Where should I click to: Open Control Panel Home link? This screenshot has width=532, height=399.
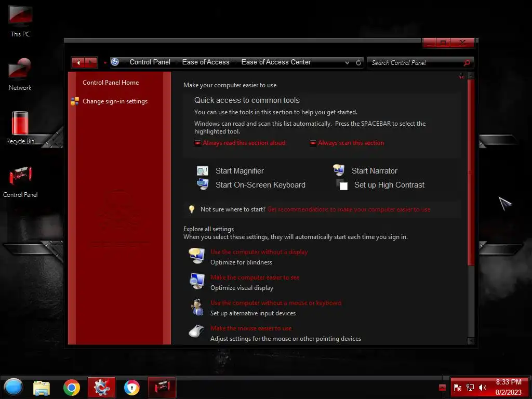pos(111,83)
